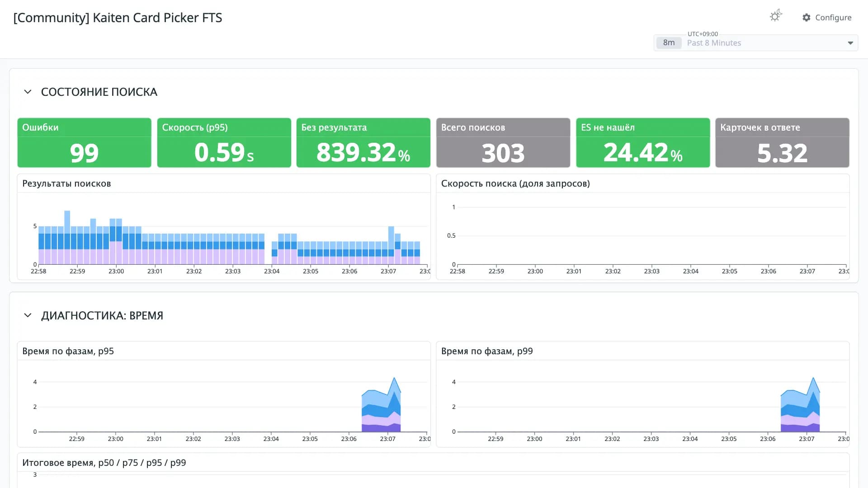Click the tallest bar before 22:59 in Результаты поисков
The image size is (868, 488).
tap(67, 237)
